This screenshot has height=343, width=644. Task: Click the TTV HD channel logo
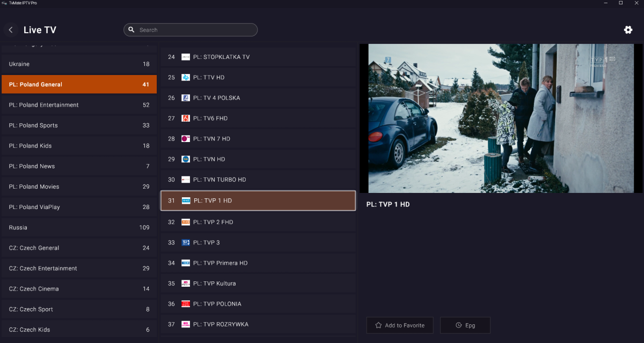pyautogui.click(x=186, y=78)
